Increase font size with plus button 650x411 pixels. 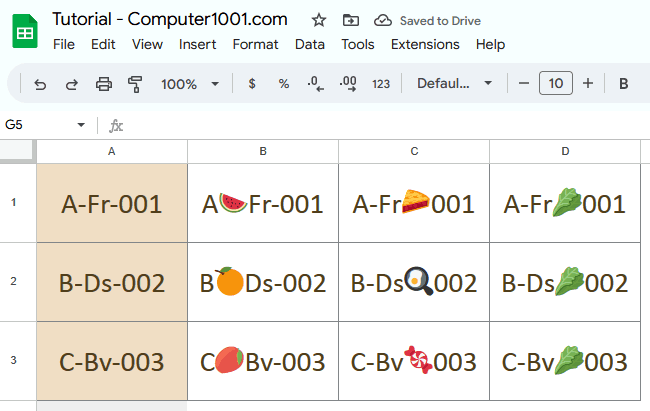coord(587,83)
